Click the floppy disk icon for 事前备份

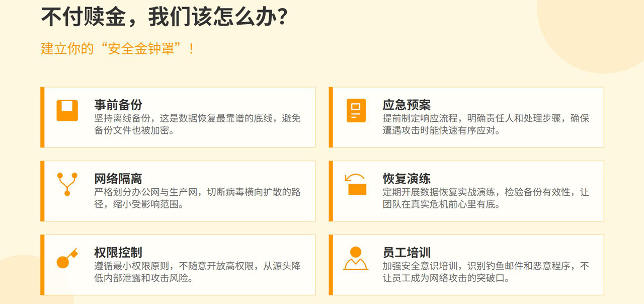(67, 111)
